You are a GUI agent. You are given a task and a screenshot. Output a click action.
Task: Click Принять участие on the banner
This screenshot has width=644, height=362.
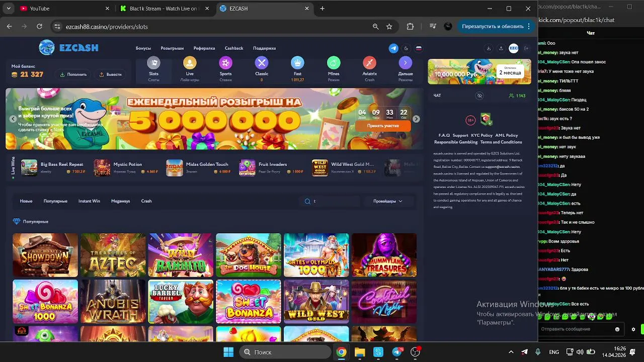point(383,126)
